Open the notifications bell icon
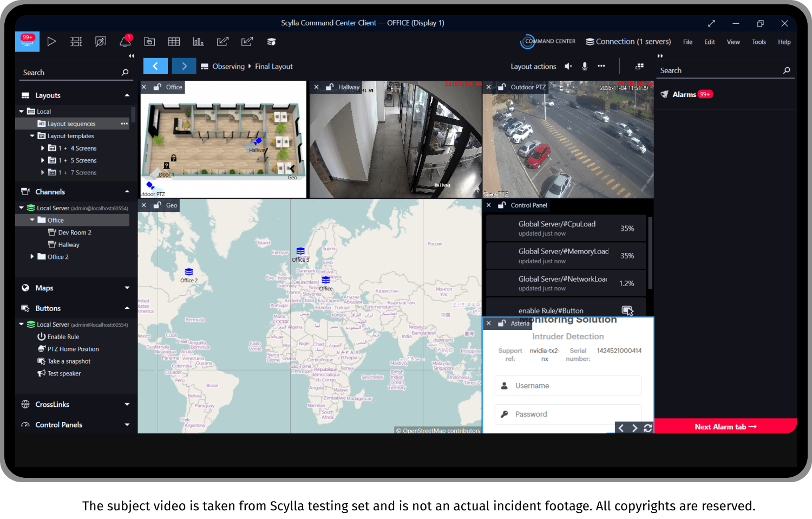812x519 pixels. coord(125,42)
